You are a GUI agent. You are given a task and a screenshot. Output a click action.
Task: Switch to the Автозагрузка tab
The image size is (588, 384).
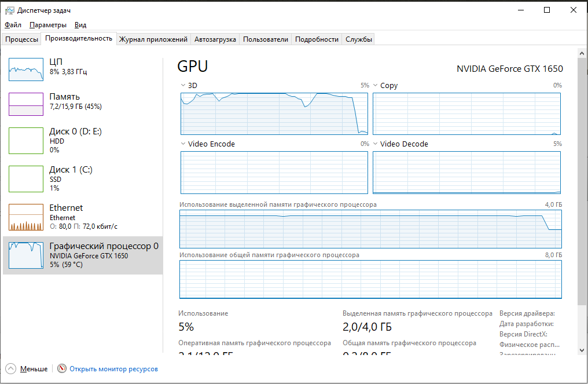pos(215,39)
